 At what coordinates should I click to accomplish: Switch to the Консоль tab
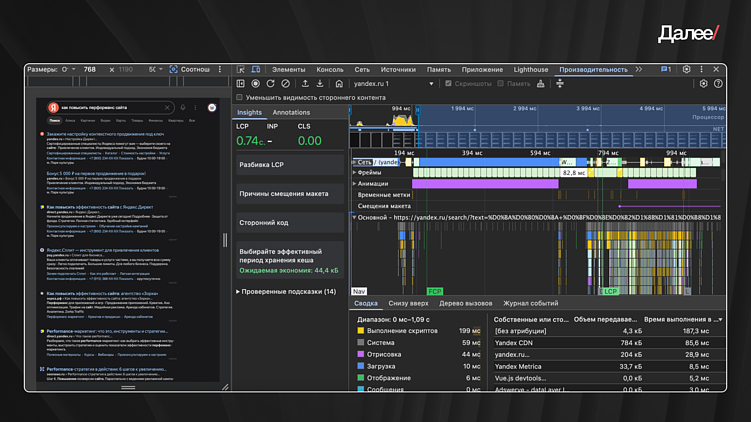330,69
